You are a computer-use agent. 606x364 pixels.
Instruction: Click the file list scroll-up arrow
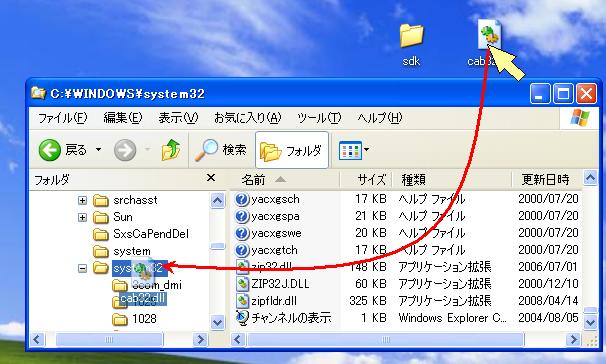[590, 178]
